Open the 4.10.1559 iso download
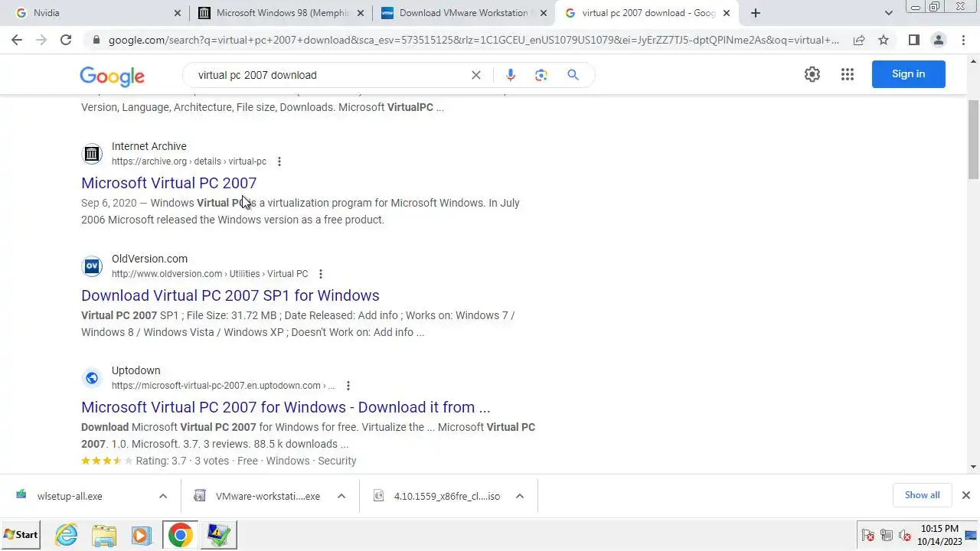The image size is (980, 551). pyautogui.click(x=446, y=496)
